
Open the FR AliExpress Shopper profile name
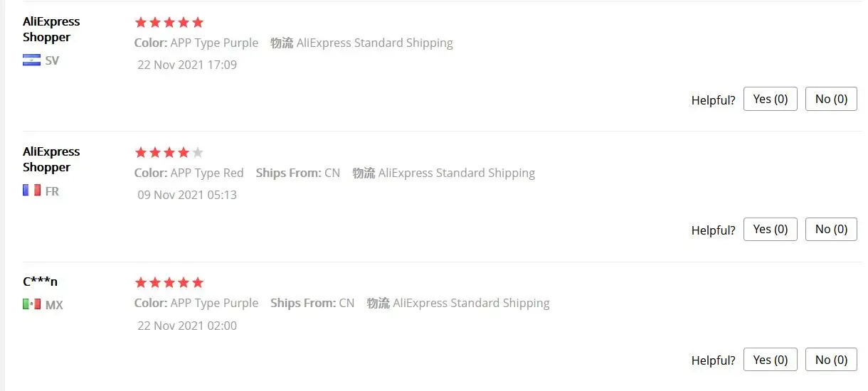point(51,159)
